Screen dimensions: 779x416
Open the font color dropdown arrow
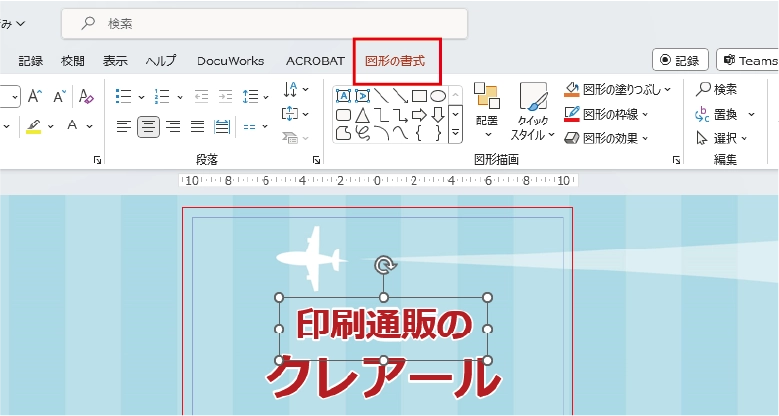89,126
